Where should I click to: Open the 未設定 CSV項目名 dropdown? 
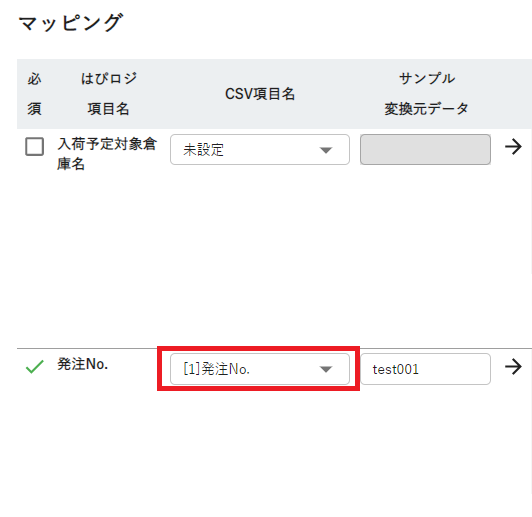pos(260,150)
